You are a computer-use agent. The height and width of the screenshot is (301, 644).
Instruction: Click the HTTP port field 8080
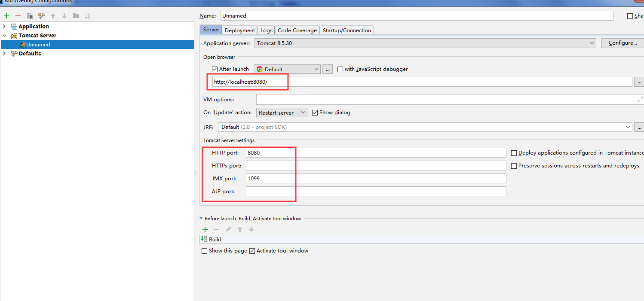[x=376, y=153]
